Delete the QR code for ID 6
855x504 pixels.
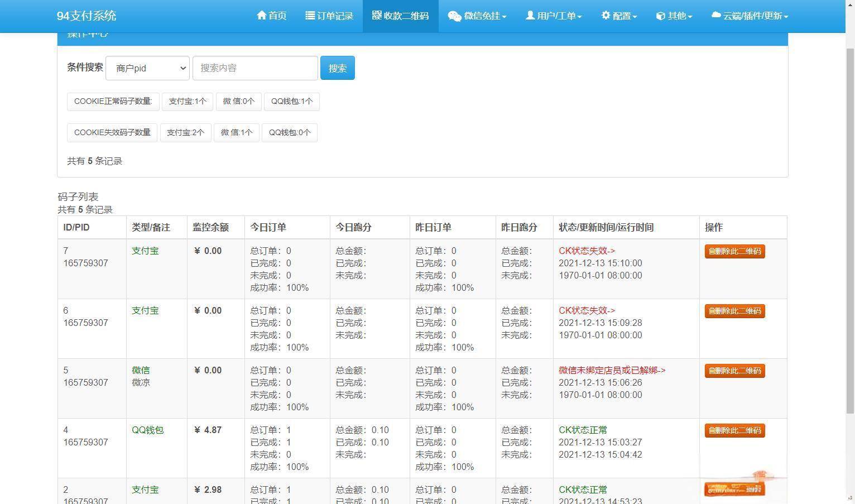[x=734, y=311]
